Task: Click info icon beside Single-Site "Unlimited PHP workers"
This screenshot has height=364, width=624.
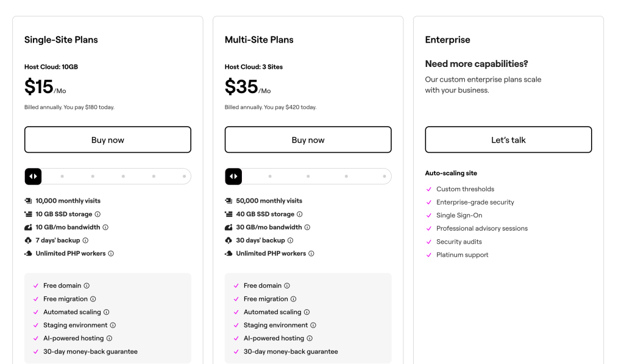Action: pos(111,253)
